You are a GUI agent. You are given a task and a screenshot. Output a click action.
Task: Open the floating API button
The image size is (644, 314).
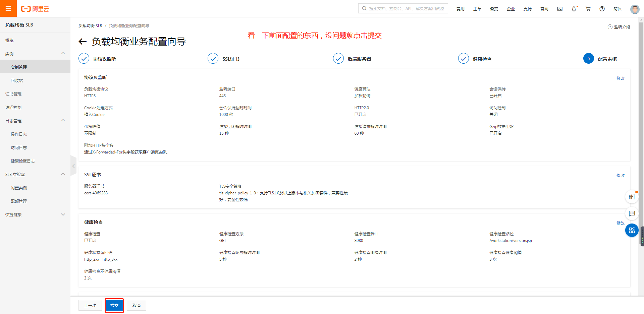point(632,197)
